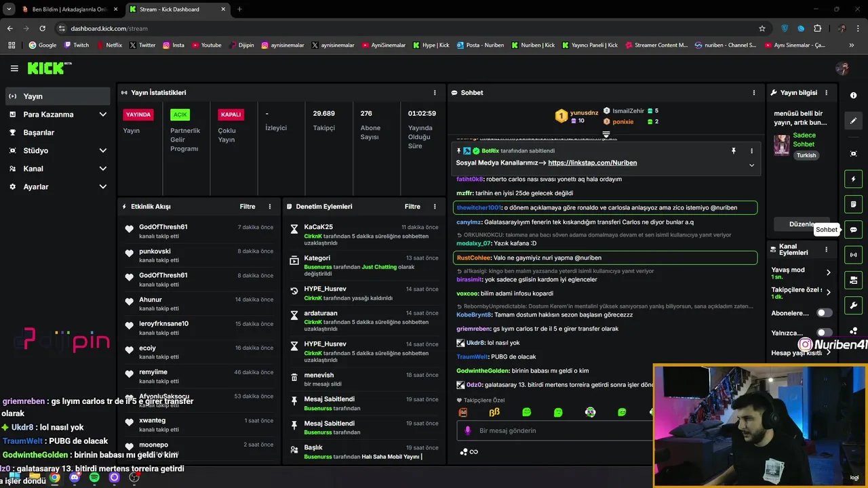Expand the pinned message chevron
The image size is (868, 488).
(x=751, y=165)
